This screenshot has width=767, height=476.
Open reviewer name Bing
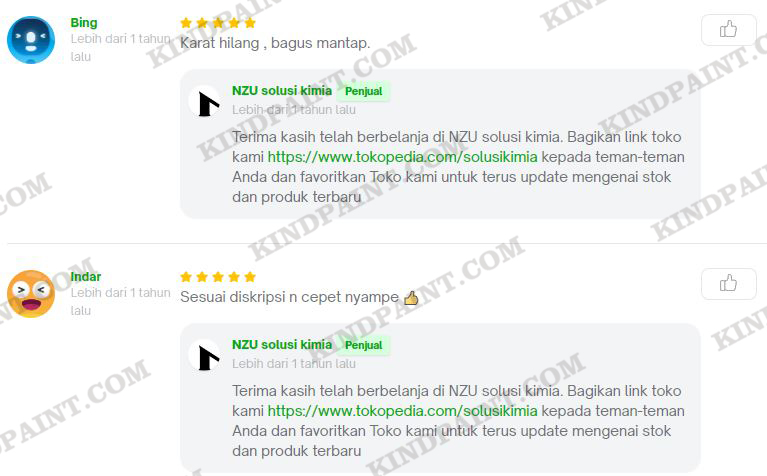(84, 23)
